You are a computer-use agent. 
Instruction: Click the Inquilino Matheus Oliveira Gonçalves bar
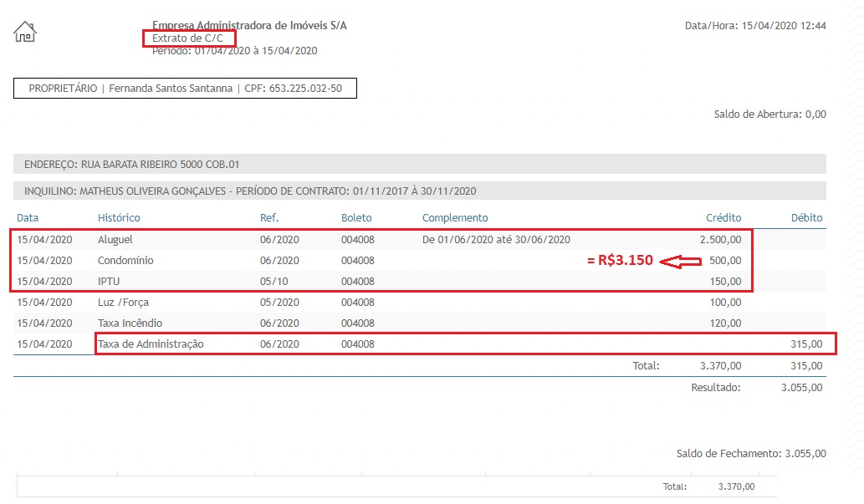(419, 191)
